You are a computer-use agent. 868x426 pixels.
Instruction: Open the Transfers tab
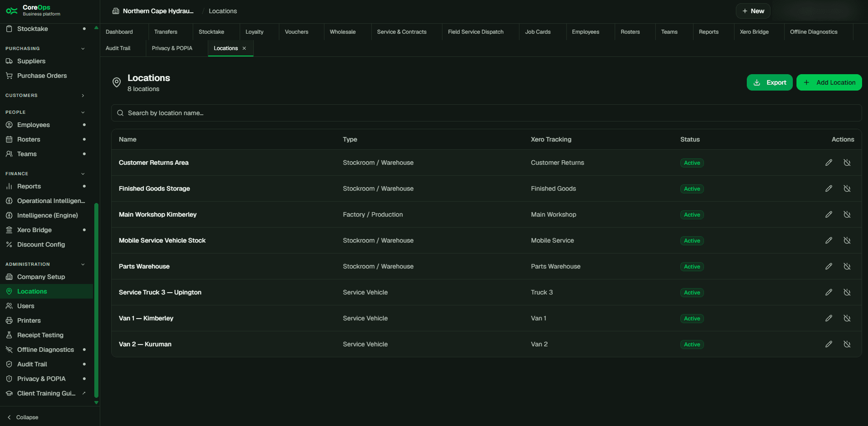click(x=166, y=32)
